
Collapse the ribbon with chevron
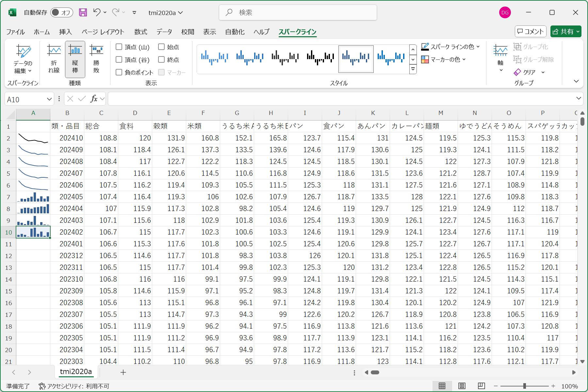pos(576,81)
